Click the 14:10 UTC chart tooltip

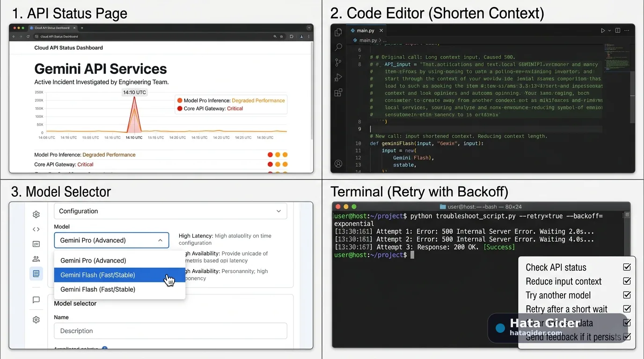pos(134,93)
